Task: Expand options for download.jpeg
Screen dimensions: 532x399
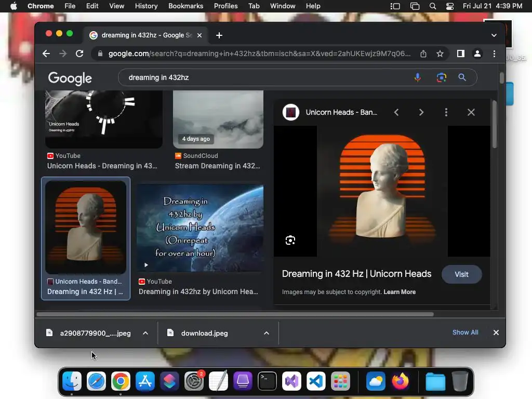Action: pyautogui.click(x=267, y=333)
